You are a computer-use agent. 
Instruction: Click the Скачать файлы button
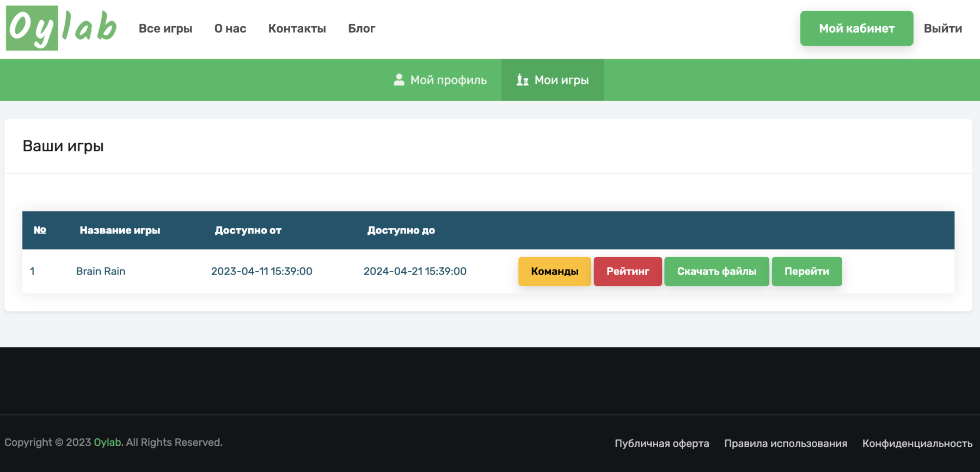click(x=716, y=271)
